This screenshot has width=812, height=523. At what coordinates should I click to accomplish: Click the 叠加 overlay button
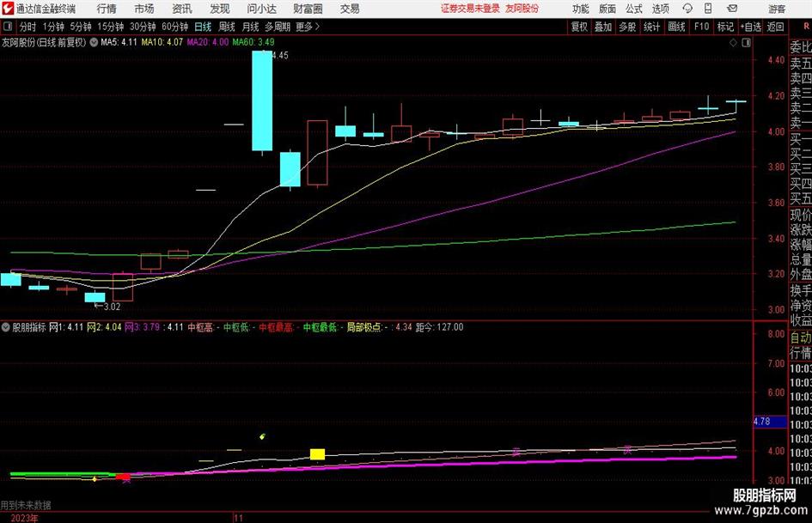point(603,27)
